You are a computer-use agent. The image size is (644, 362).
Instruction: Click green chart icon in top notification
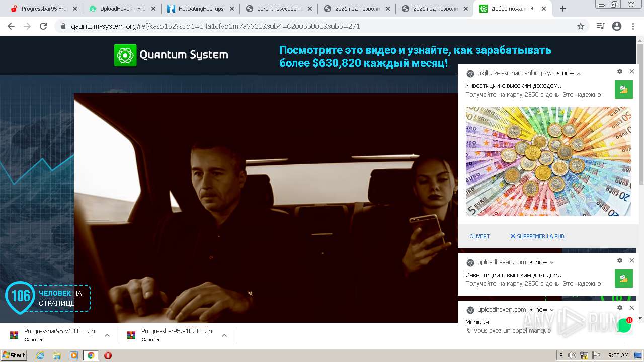pos(624,89)
